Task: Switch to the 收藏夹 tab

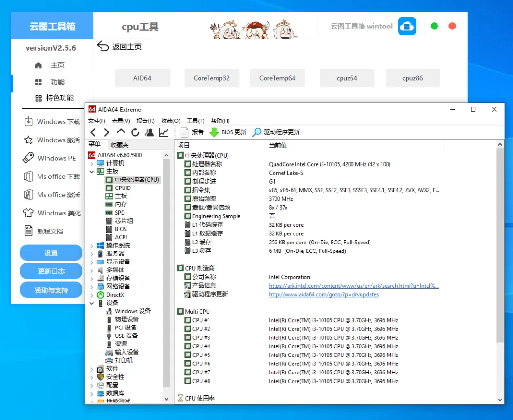Action: (119, 144)
